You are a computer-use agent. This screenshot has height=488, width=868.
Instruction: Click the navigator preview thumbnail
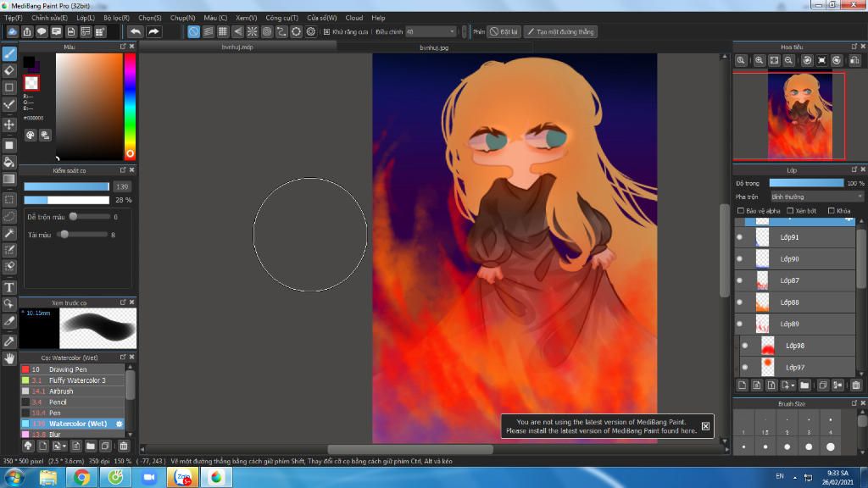(800, 115)
